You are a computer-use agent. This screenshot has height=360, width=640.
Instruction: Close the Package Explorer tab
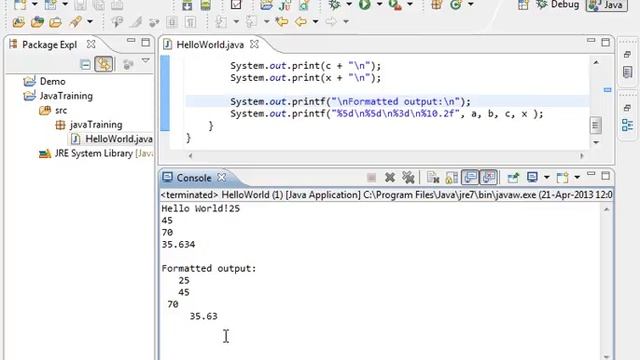click(91, 44)
